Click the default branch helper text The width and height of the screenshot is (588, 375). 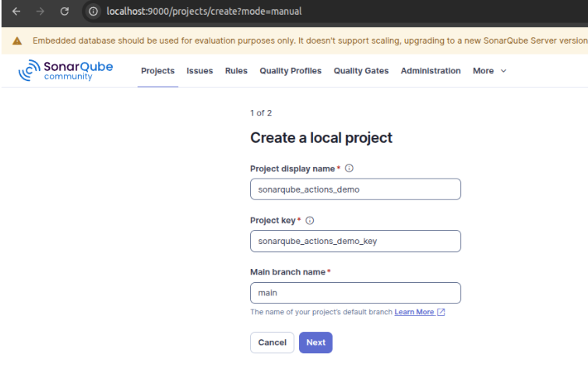click(322, 312)
